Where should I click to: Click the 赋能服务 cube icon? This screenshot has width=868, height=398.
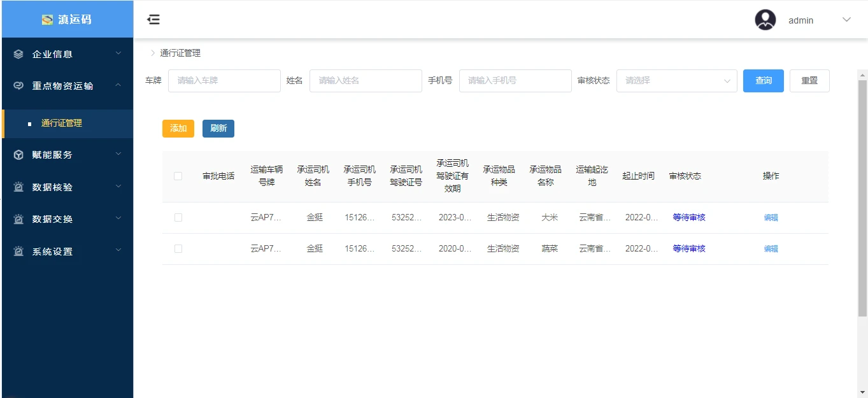(x=18, y=155)
